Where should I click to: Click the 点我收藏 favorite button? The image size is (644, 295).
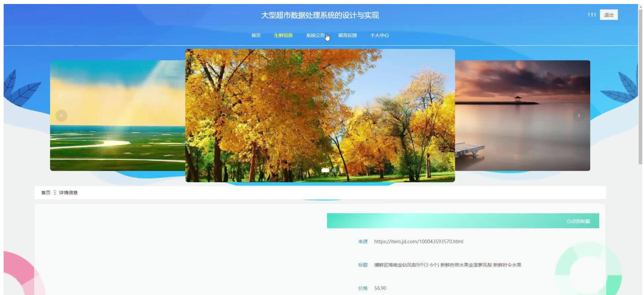pyautogui.click(x=578, y=221)
